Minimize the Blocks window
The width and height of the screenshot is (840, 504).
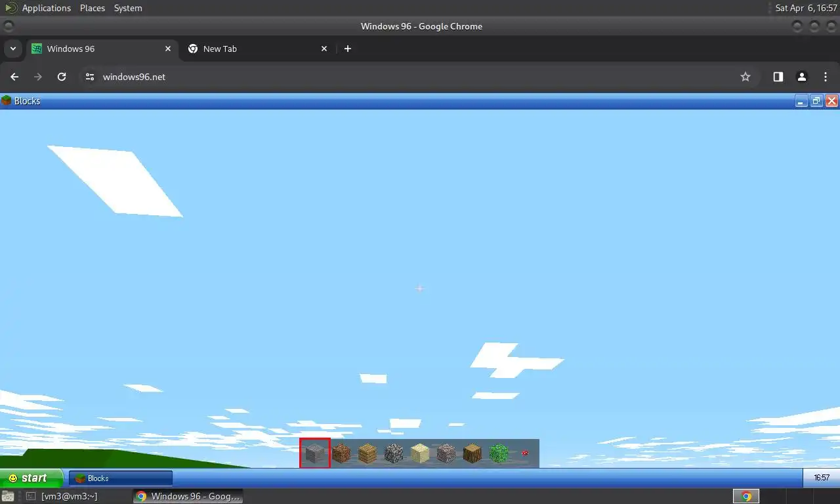[801, 101]
